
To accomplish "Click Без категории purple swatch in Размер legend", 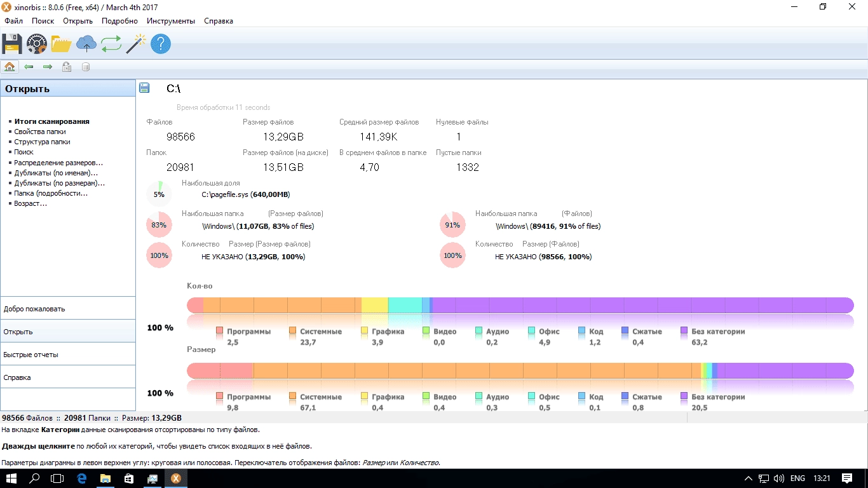I will click(x=684, y=396).
